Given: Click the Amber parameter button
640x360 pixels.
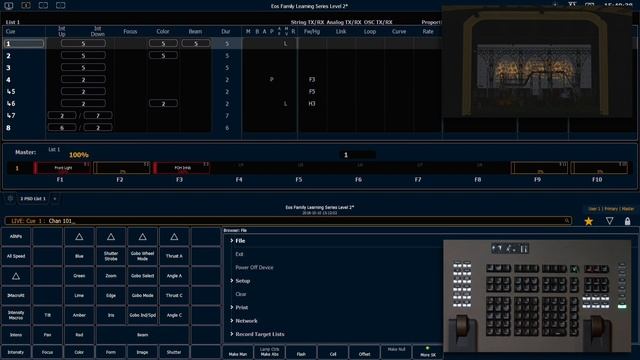Looking at the screenshot, I should click(79, 316).
